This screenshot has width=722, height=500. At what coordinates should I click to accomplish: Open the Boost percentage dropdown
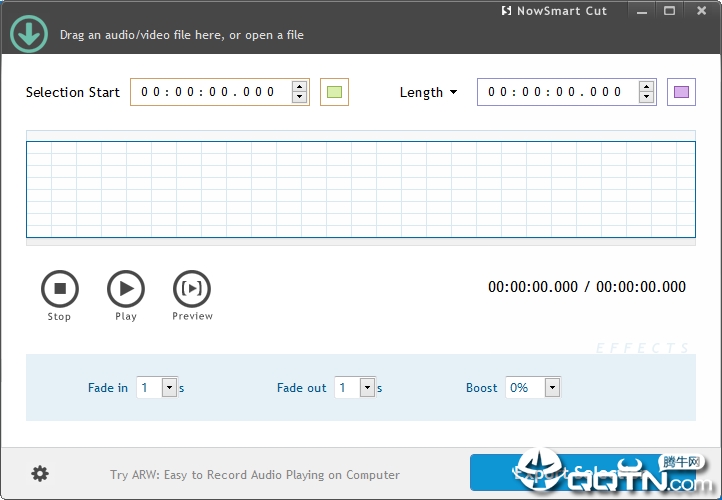pyautogui.click(x=553, y=388)
